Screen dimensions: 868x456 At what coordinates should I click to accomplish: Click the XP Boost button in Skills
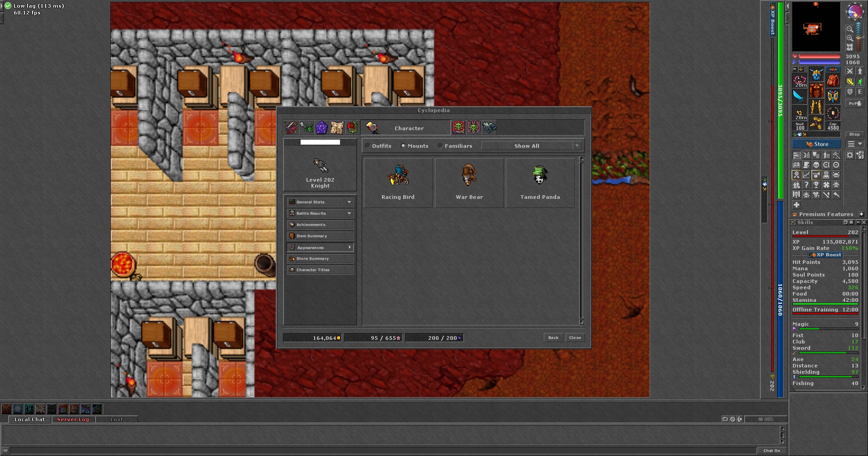click(x=826, y=255)
